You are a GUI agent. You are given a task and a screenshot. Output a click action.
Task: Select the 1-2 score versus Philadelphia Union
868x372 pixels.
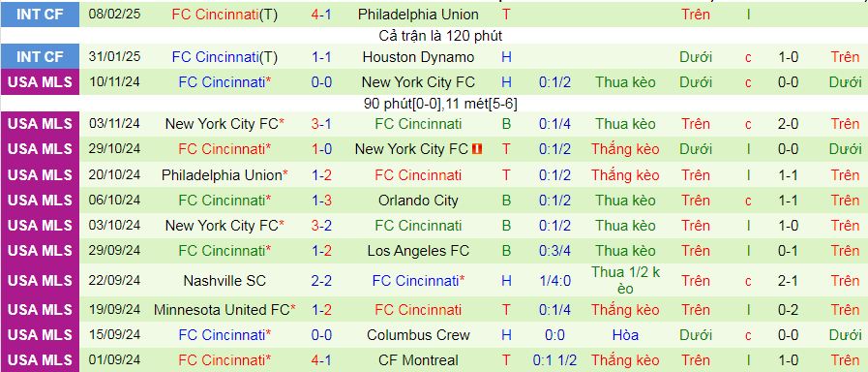[x=321, y=175]
